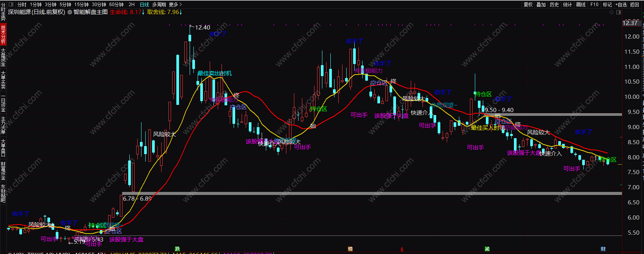Switch to 60分钟 timeframe
Screen dimensions: 644x254
(116, 5)
